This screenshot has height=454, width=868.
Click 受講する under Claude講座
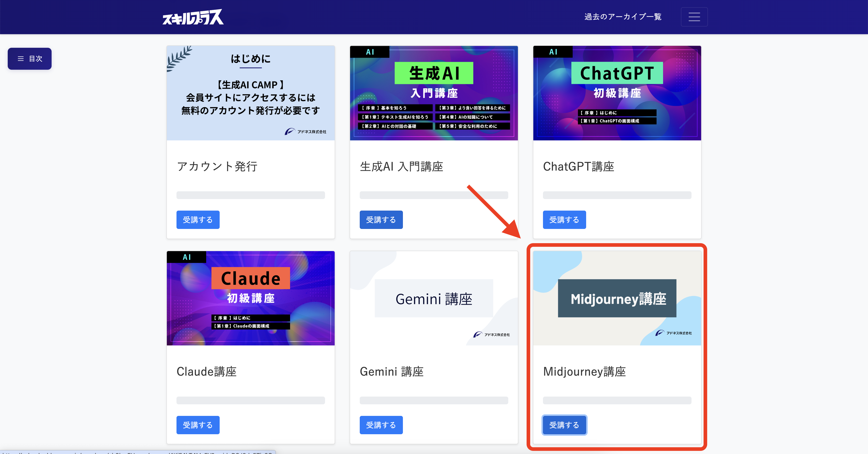[198, 425]
